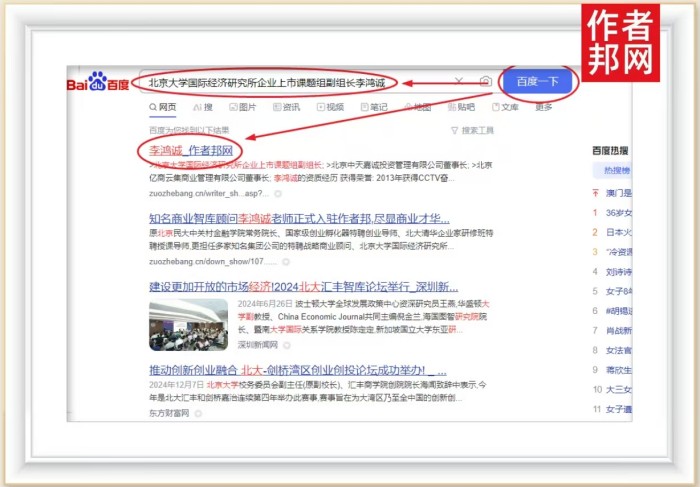
Task: Switch to the 资讯 tab
Action: (288, 107)
